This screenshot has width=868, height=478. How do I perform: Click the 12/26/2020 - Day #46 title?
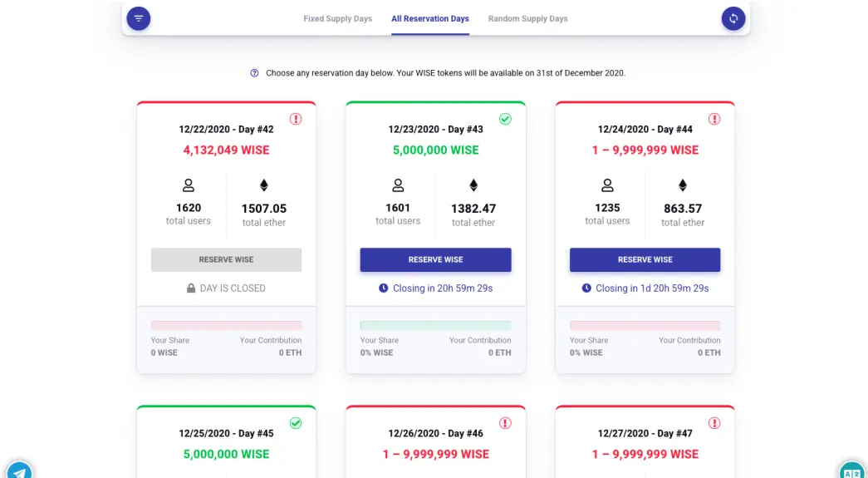click(x=435, y=433)
